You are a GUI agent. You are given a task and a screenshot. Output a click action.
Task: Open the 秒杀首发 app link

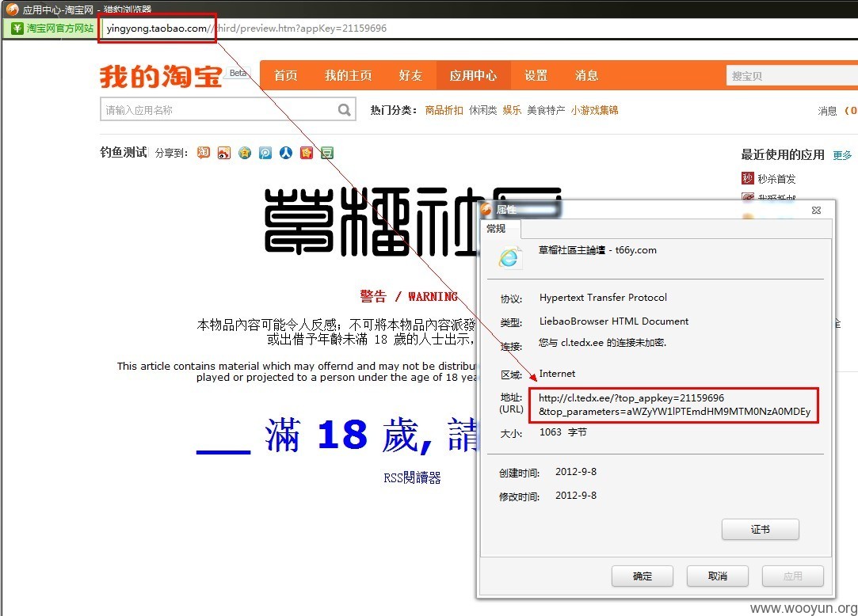pyautogui.click(x=776, y=178)
